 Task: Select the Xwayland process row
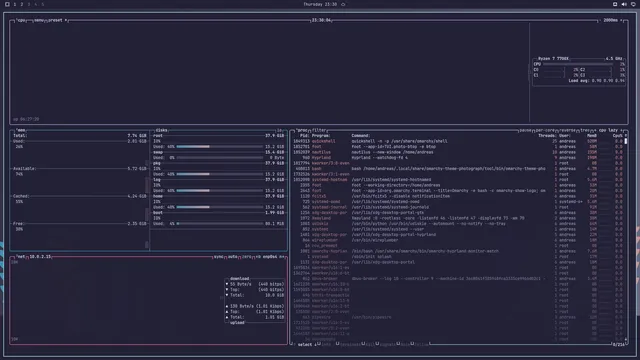[x=458, y=218]
